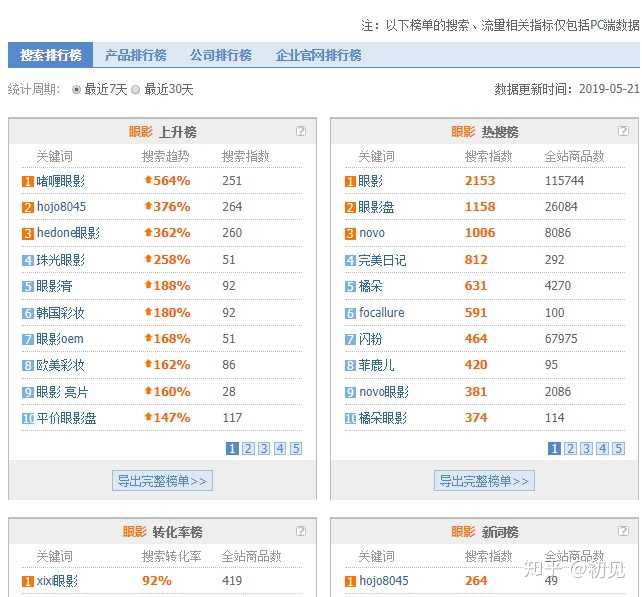Click rank 2 badge beside 眼影盘

click(x=350, y=207)
